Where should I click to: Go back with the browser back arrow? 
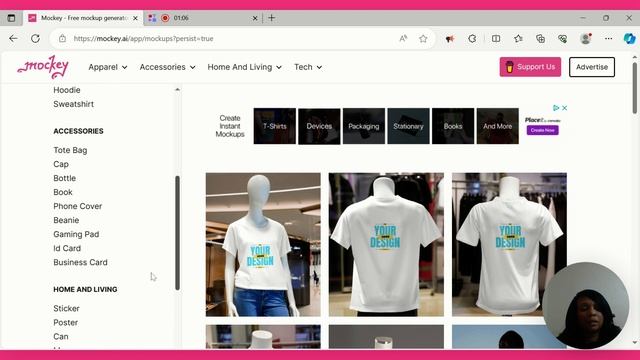[x=13, y=38]
